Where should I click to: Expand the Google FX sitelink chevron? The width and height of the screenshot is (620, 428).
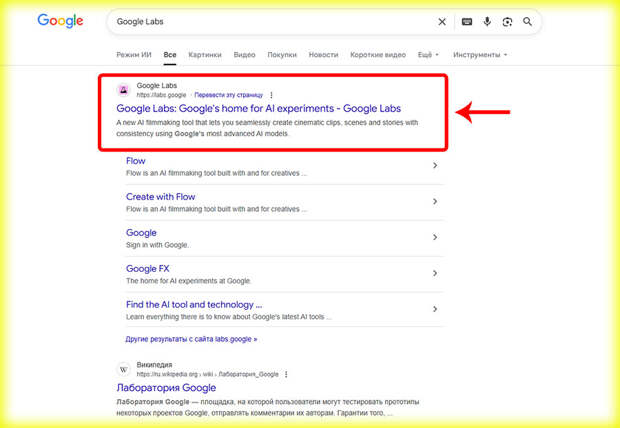(x=435, y=274)
